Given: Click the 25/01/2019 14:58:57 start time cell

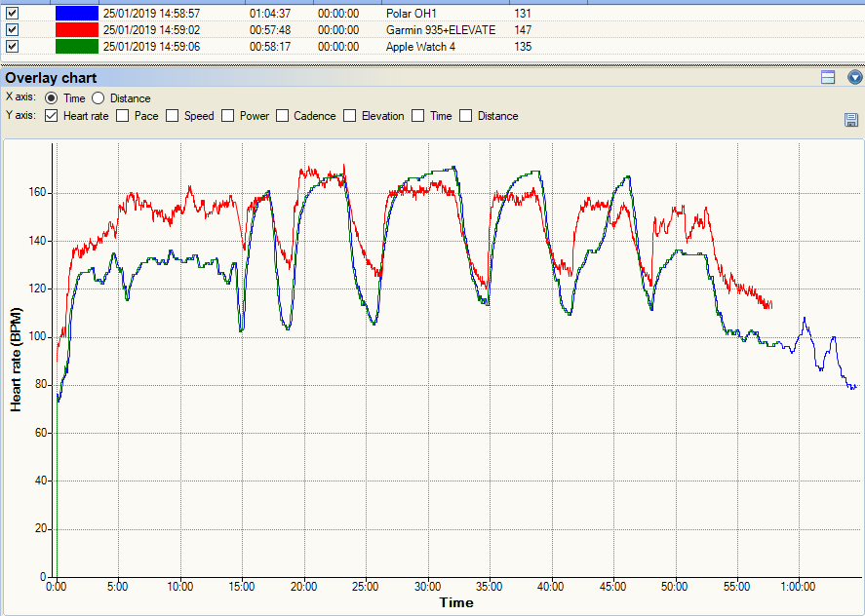Looking at the screenshot, I should [151, 14].
